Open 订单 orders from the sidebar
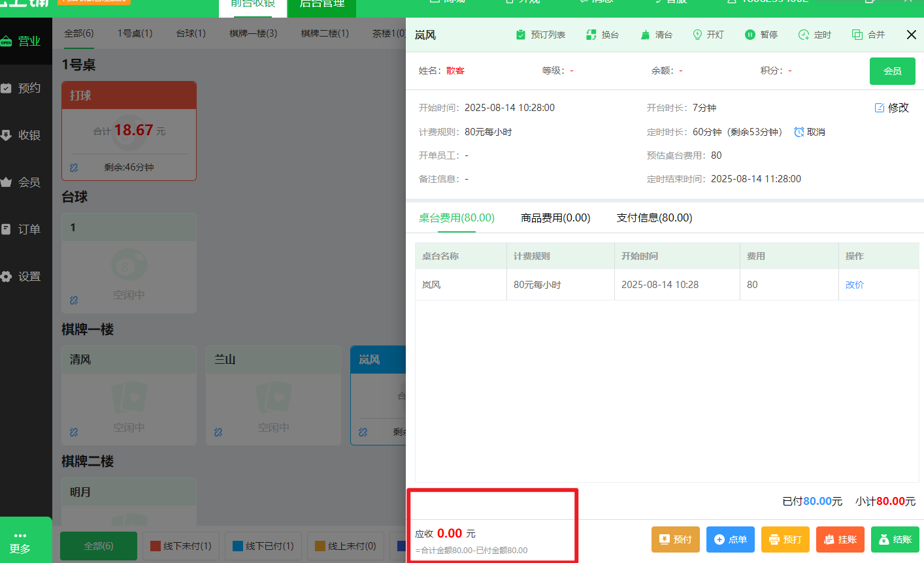The height and width of the screenshot is (563, 924). click(x=26, y=229)
